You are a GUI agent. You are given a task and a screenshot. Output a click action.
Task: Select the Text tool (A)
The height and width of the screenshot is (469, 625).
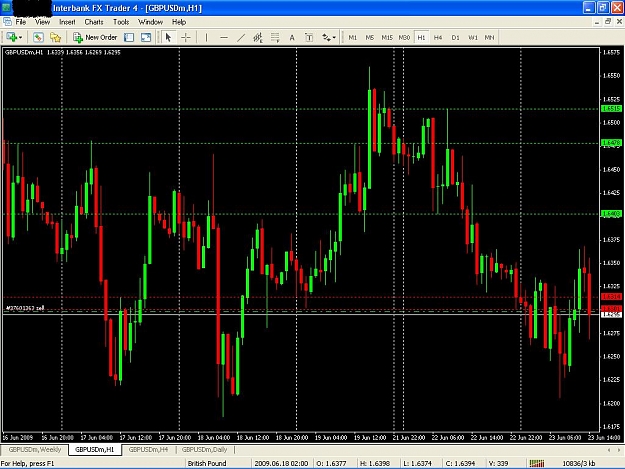pyautogui.click(x=292, y=37)
